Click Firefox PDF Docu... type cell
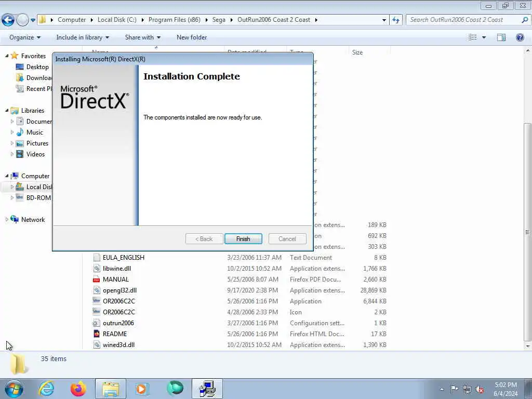This screenshot has width=532, height=399. click(x=315, y=280)
